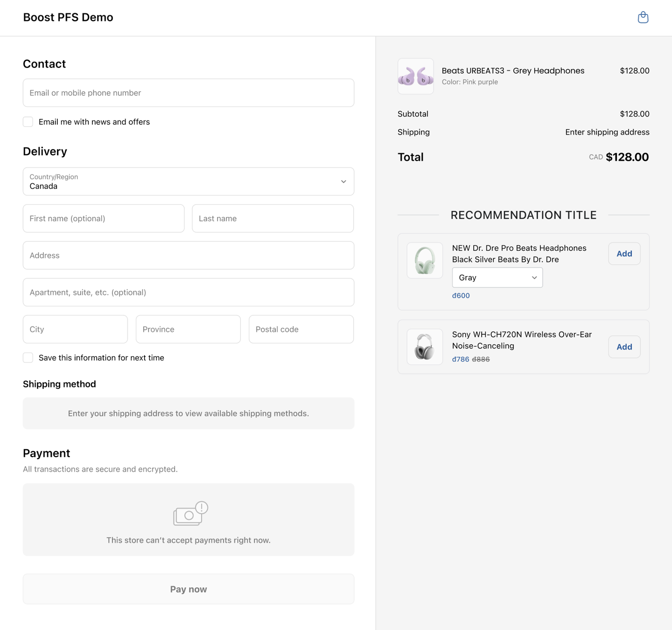Click the Last name field
This screenshot has width=672, height=630.
[273, 219]
